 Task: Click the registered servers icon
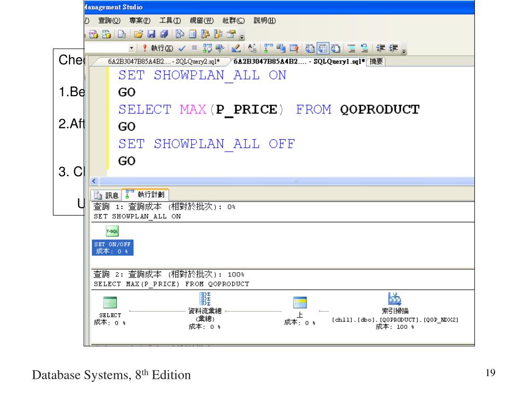coord(180,34)
